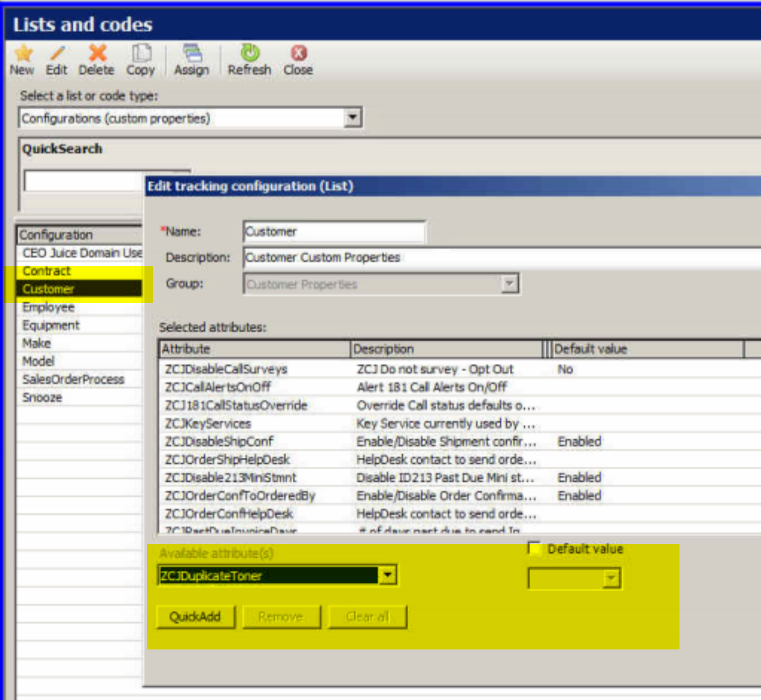Select the ZCJOrderShipHelpDesk attribute row
This screenshot has height=700, width=761.
460,460
